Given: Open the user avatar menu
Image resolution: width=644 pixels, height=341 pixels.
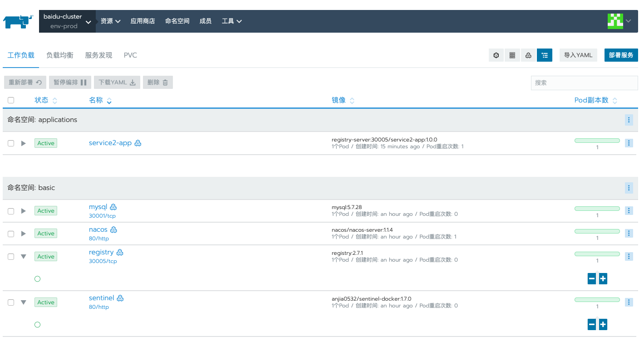Looking at the screenshot, I should (x=619, y=21).
